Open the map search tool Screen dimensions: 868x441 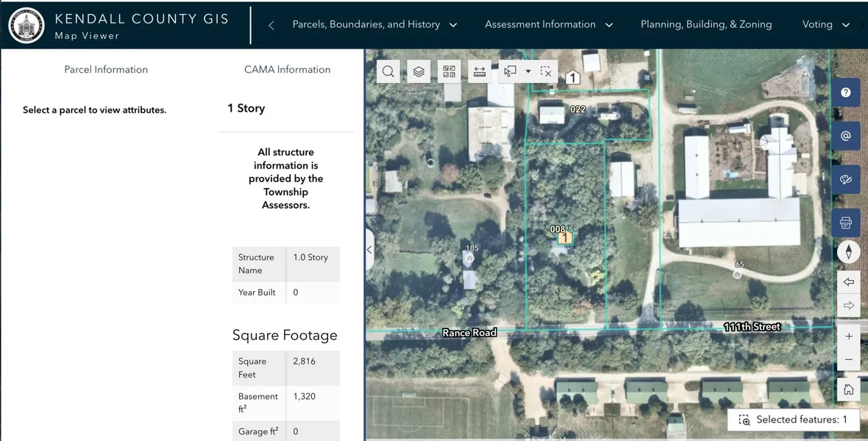(x=388, y=71)
